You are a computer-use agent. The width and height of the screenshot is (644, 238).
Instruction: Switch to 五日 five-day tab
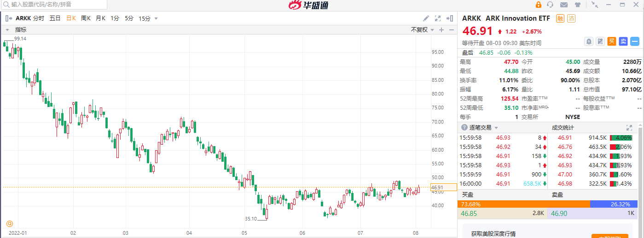55,18
